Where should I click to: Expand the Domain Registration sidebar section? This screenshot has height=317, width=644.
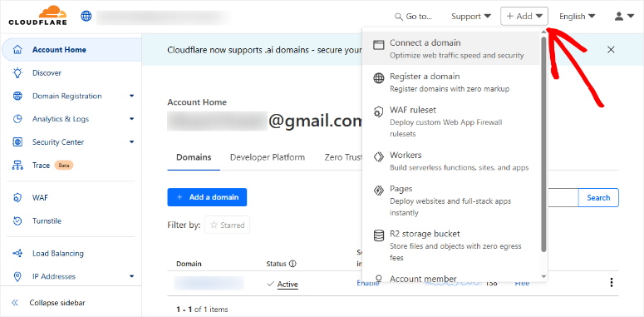point(131,96)
